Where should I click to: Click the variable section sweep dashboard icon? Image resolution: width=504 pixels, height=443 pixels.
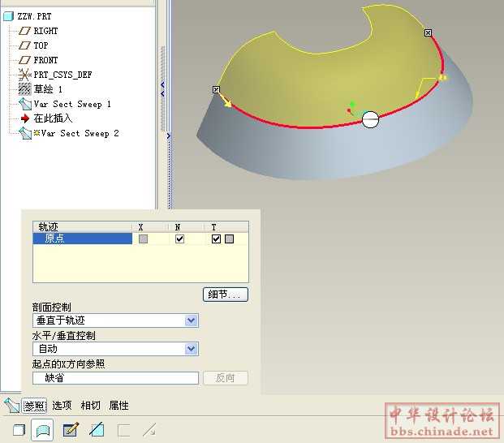[11, 406]
